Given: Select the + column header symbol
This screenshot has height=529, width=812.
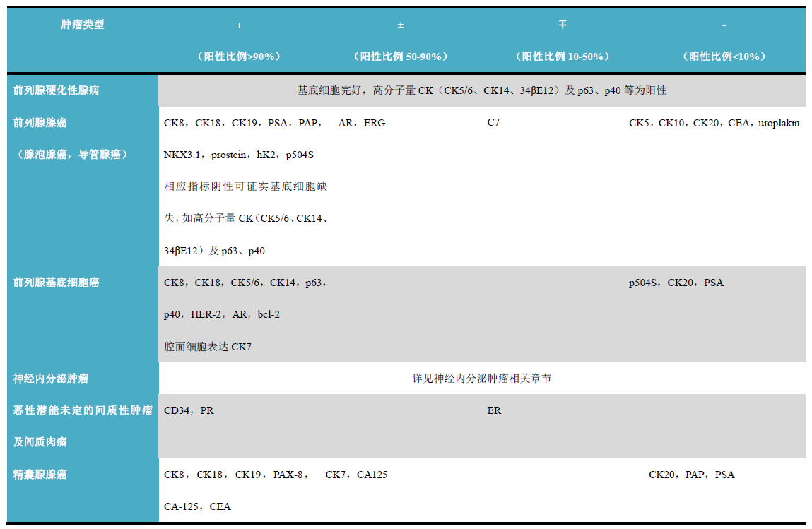Looking at the screenshot, I should coord(240,25).
